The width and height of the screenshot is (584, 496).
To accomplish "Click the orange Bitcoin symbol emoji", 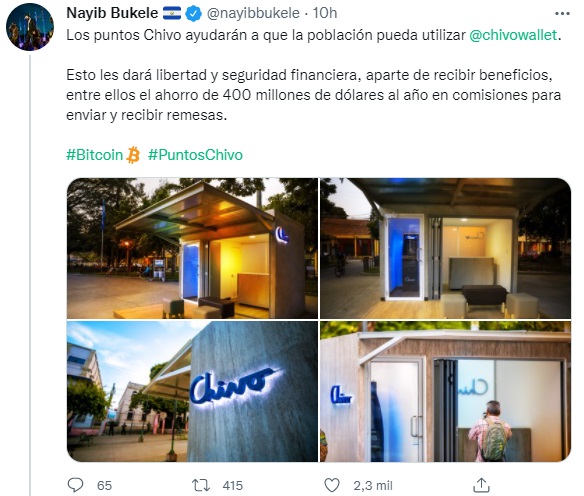I will (133, 155).
